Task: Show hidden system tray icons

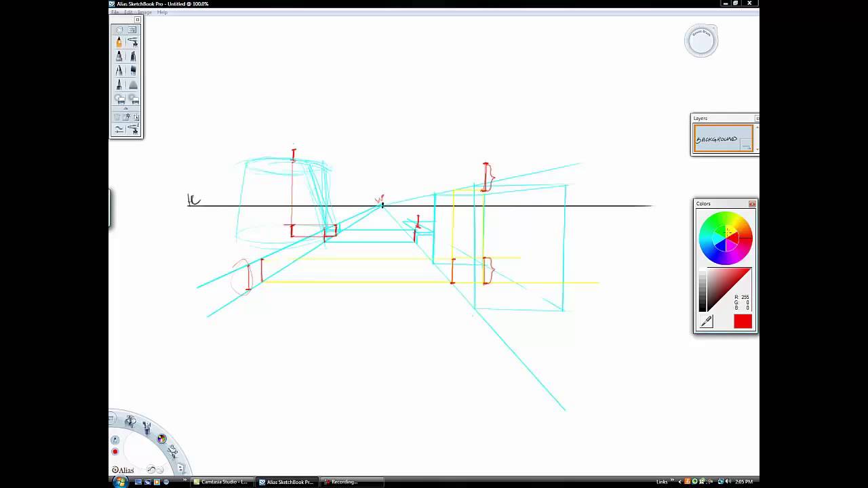Action: click(x=679, y=482)
